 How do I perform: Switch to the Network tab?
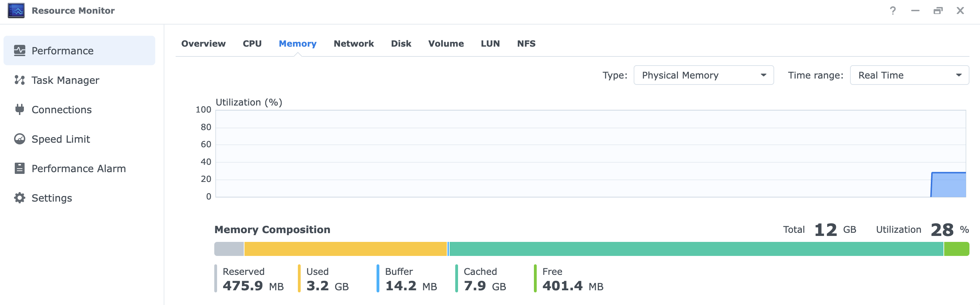pos(353,44)
